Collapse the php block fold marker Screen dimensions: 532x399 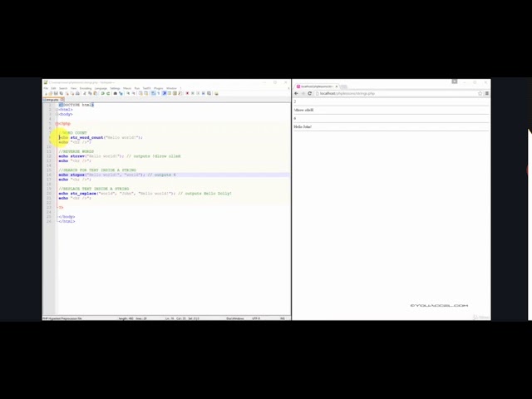57,124
